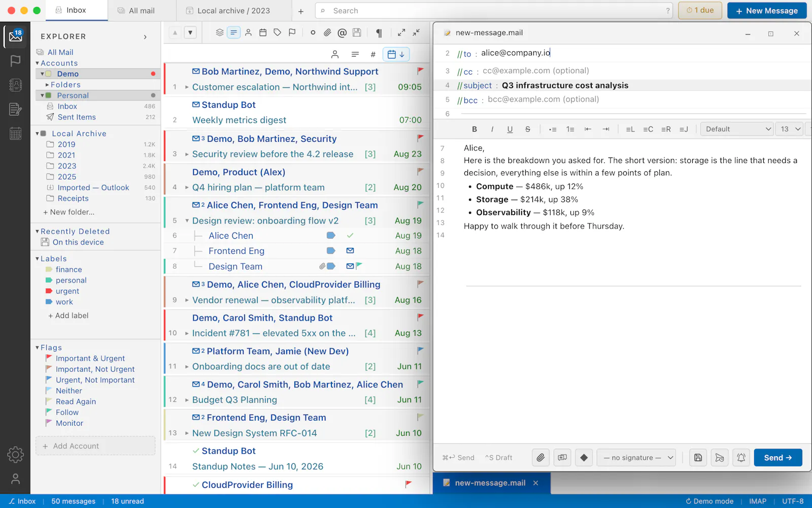This screenshot has height=508, width=812.
Task: Apply italic formatting in compose toolbar
Action: (492, 129)
